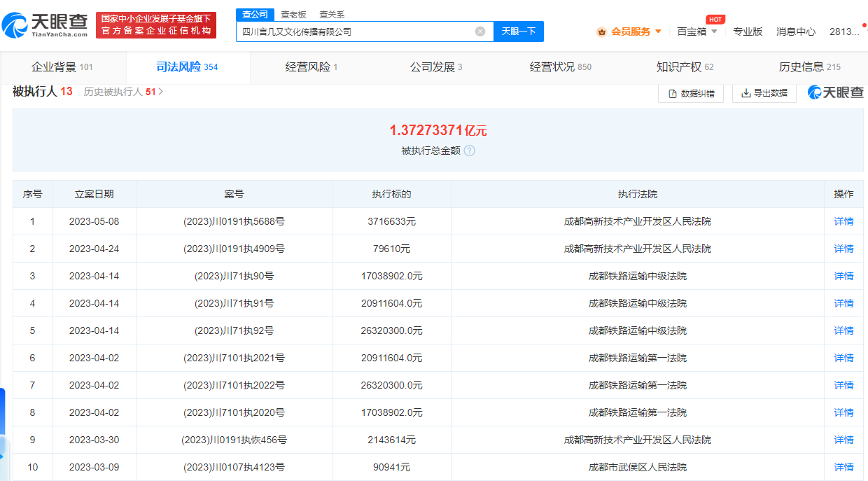Open 详情 for case 川71执90号
868x481 pixels.
[x=843, y=276]
